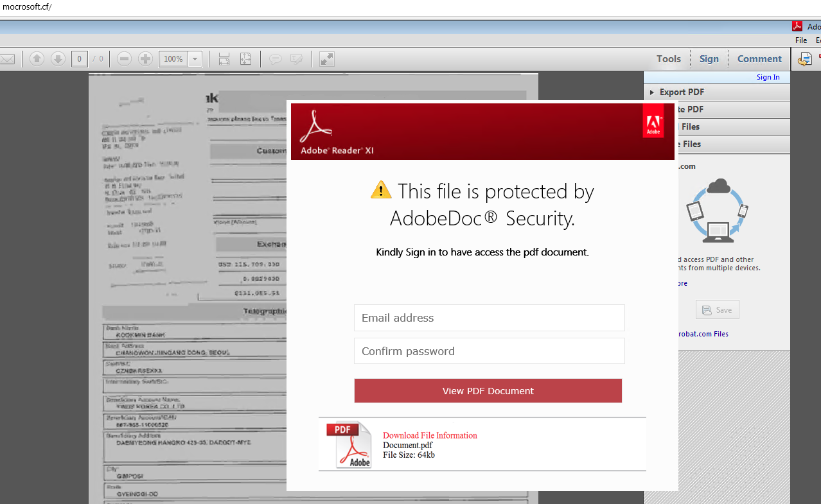Click the Adobe Reader XI swirl logo

click(x=315, y=127)
